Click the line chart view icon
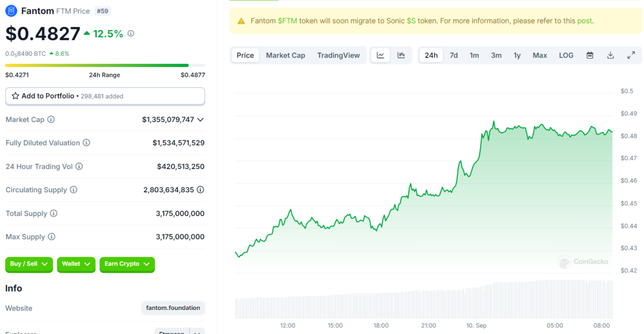Image resolution: width=644 pixels, height=334 pixels. 380,55
